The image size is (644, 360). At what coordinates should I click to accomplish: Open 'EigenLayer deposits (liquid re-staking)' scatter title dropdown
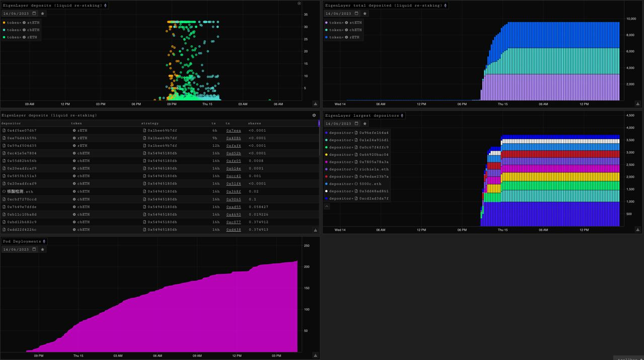click(x=54, y=6)
